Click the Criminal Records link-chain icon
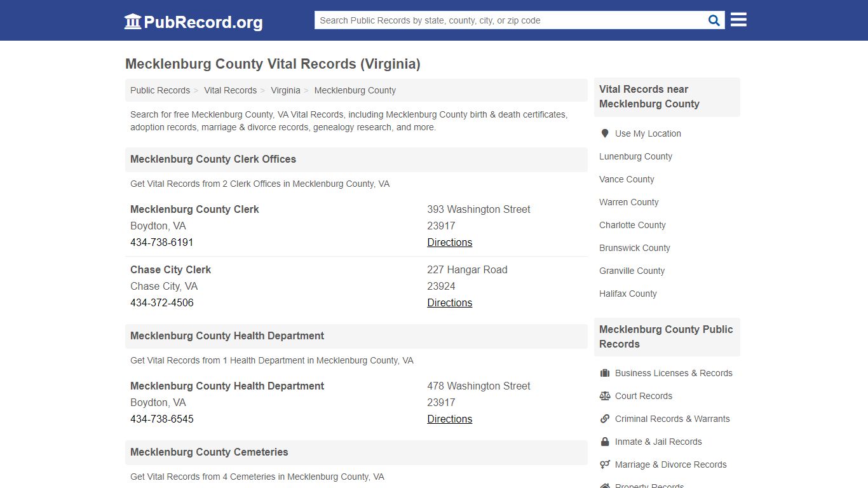The width and height of the screenshot is (868, 488). point(605,419)
